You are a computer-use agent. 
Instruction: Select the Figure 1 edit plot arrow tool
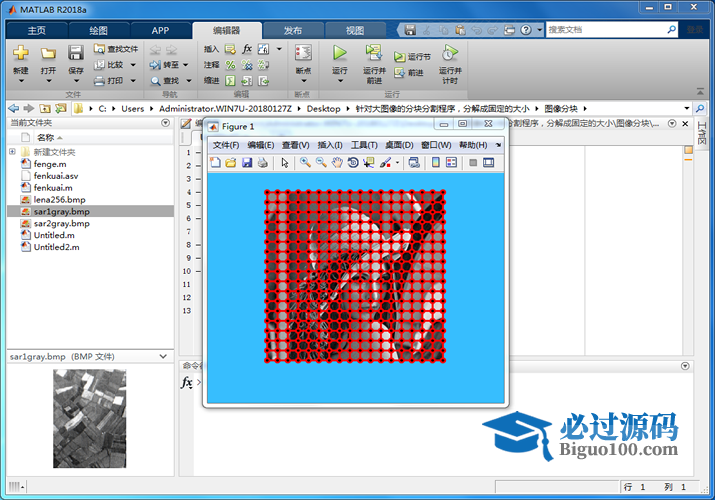coord(285,163)
